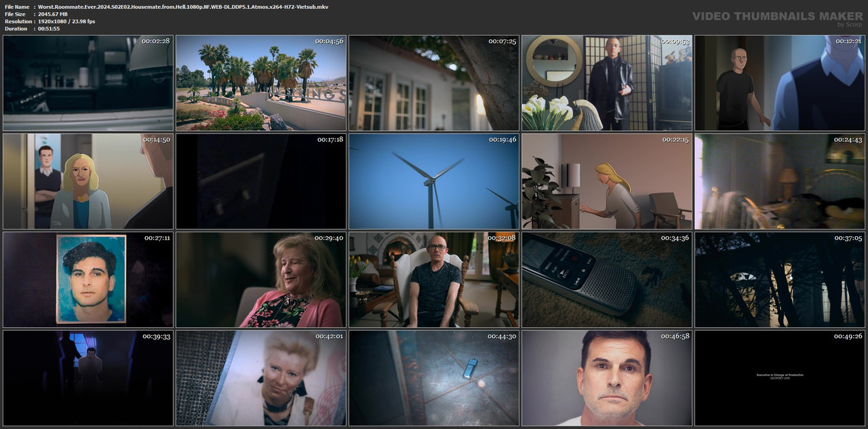Open the thumbnail at 00:02:28

(x=88, y=83)
